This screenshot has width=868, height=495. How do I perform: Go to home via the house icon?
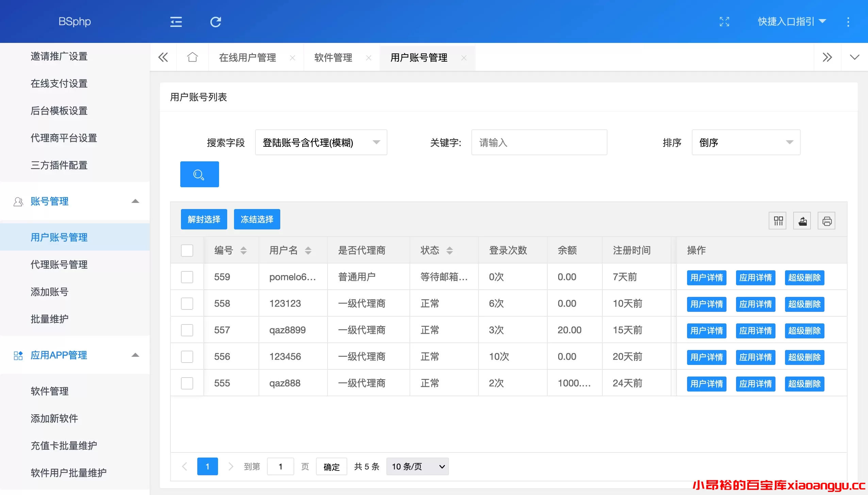192,57
